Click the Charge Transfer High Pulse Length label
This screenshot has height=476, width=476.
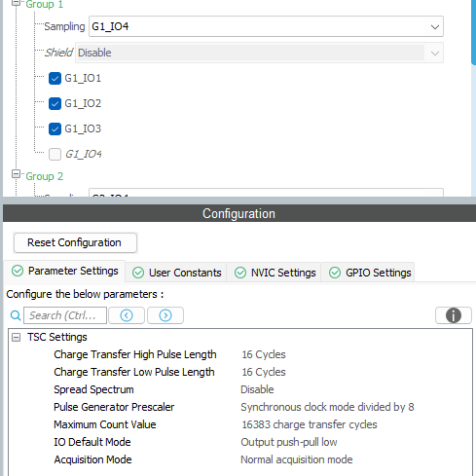pos(135,354)
